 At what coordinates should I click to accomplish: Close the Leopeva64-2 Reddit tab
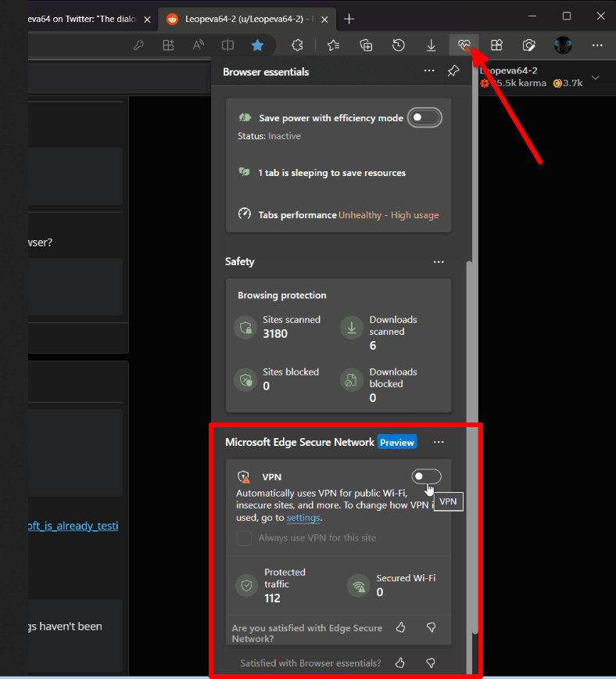pyautogui.click(x=324, y=20)
